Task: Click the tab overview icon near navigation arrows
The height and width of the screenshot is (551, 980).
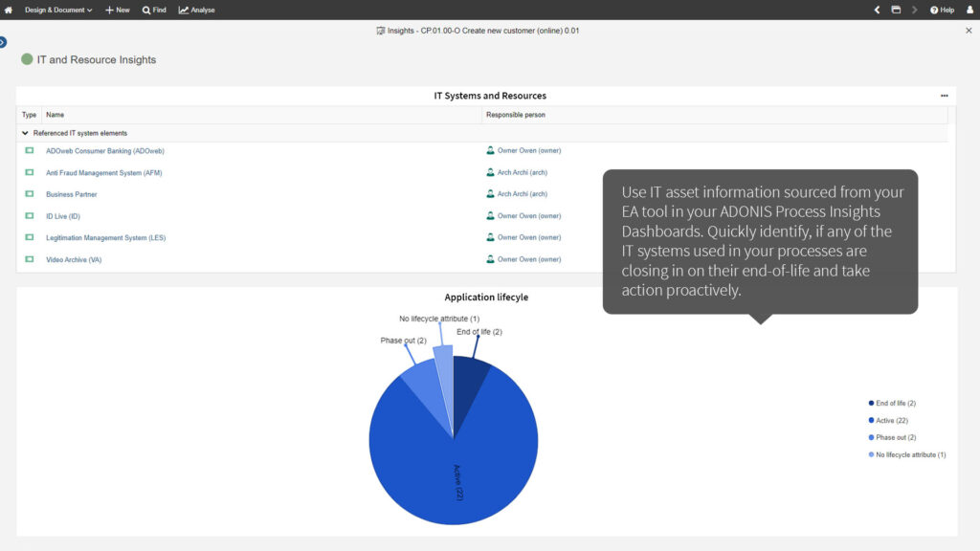Action: pos(895,10)
